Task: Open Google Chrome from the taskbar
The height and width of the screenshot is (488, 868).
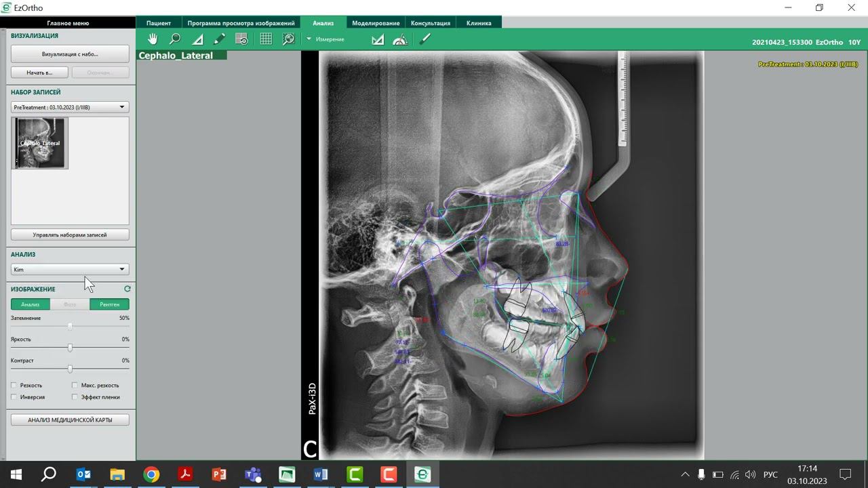Action: point(151,474)
